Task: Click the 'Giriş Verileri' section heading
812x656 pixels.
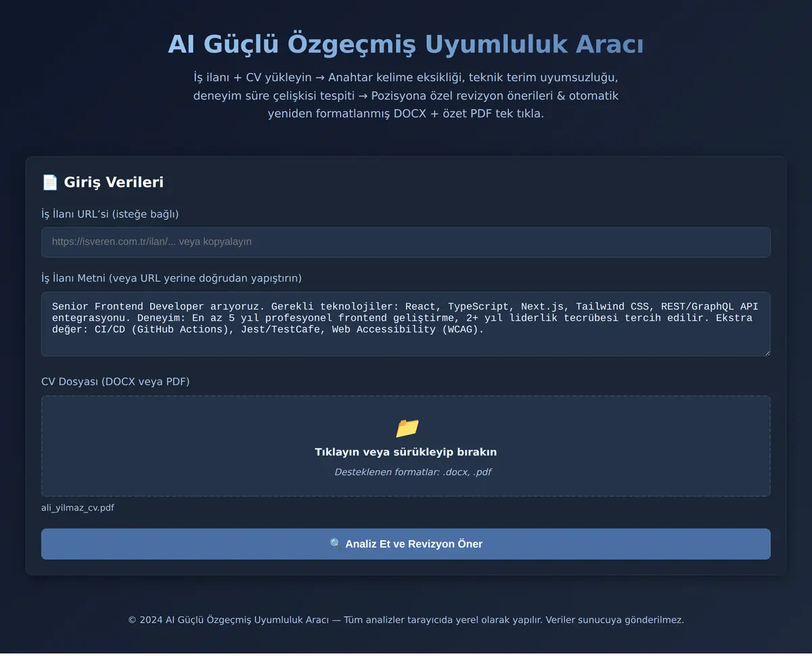Action: click(x=102, y=182)
